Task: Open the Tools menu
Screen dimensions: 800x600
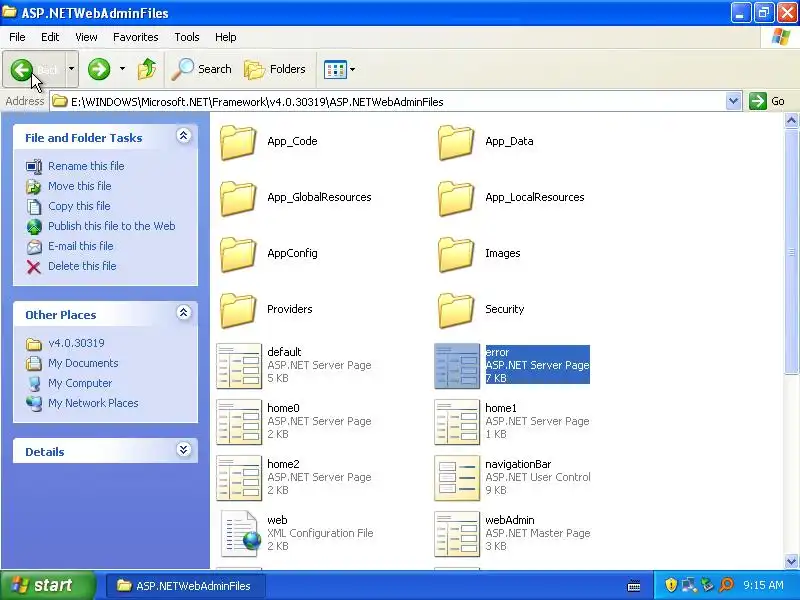Action: click(187, 37)
